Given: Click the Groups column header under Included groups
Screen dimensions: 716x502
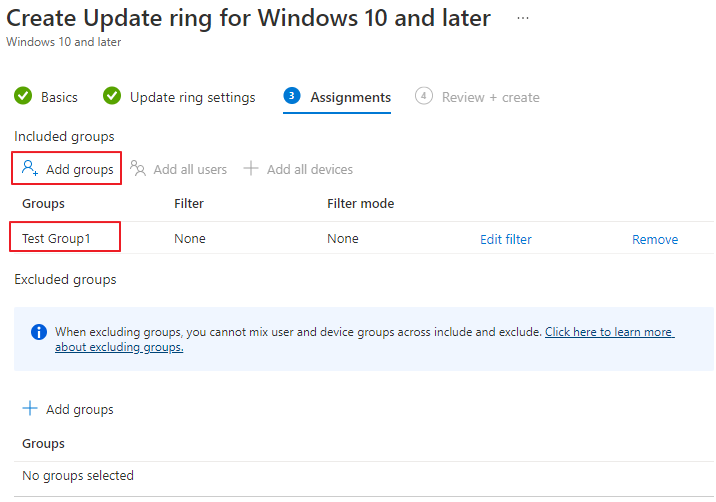Looking at the screenshot, I should (43, 203).
